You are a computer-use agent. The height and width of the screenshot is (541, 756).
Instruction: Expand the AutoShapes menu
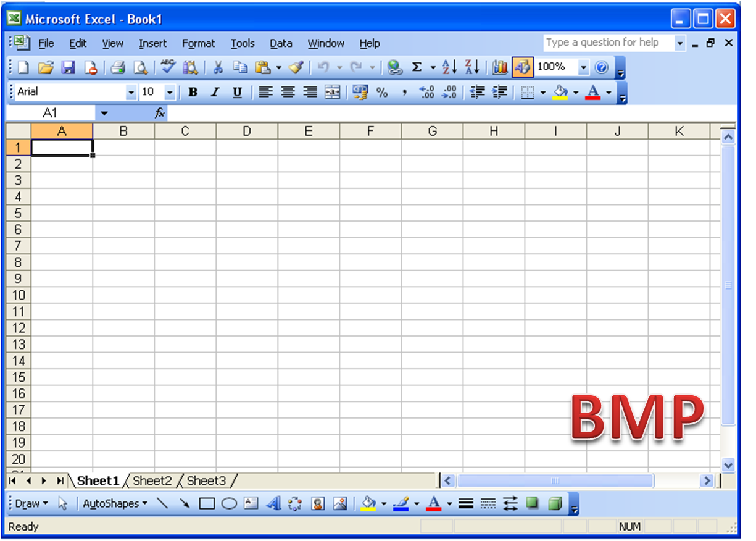[x=115, y=504]
